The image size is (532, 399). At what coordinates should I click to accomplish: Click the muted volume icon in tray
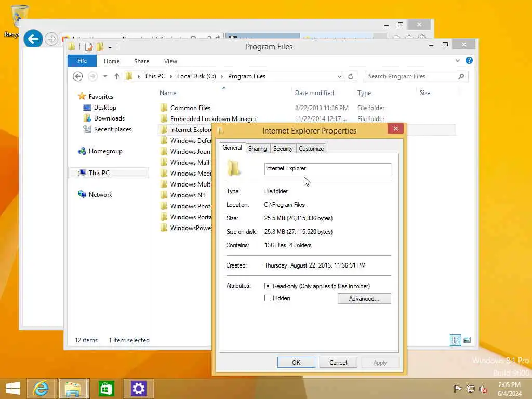click(483, 389)
